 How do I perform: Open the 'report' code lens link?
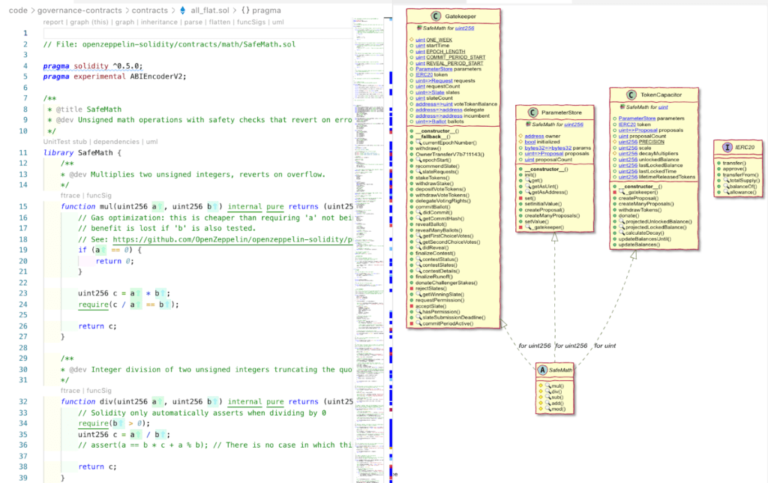[x=55, y=20]
